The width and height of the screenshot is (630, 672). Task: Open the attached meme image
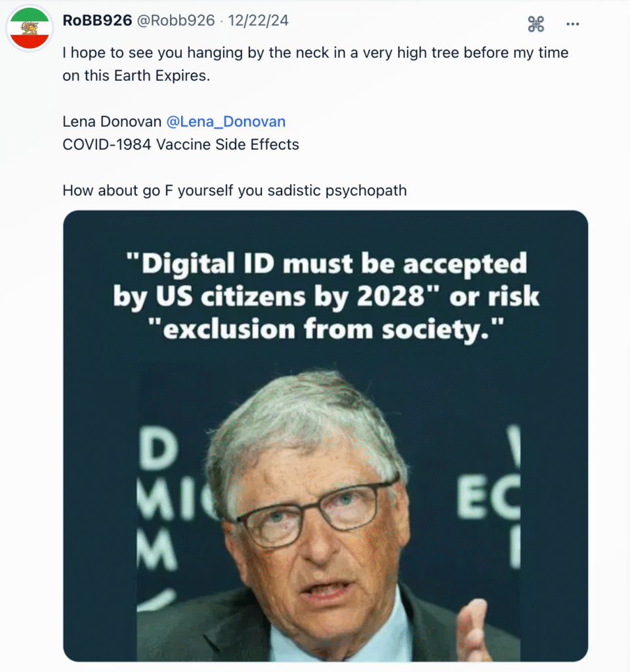pos(325,459)
